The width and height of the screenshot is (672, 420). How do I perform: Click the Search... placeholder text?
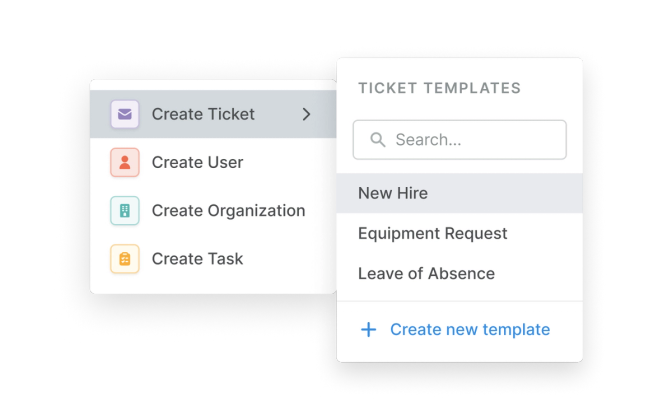[428, 140]
